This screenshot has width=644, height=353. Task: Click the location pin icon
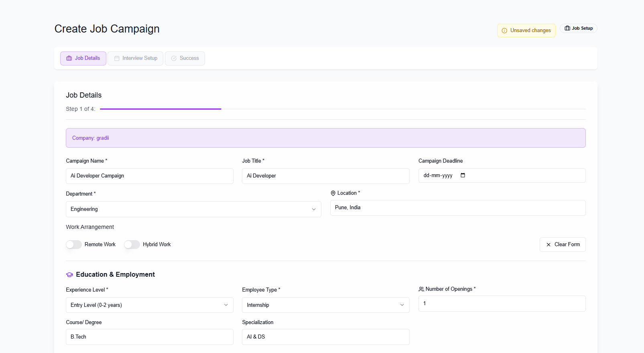tap(333, 193)
